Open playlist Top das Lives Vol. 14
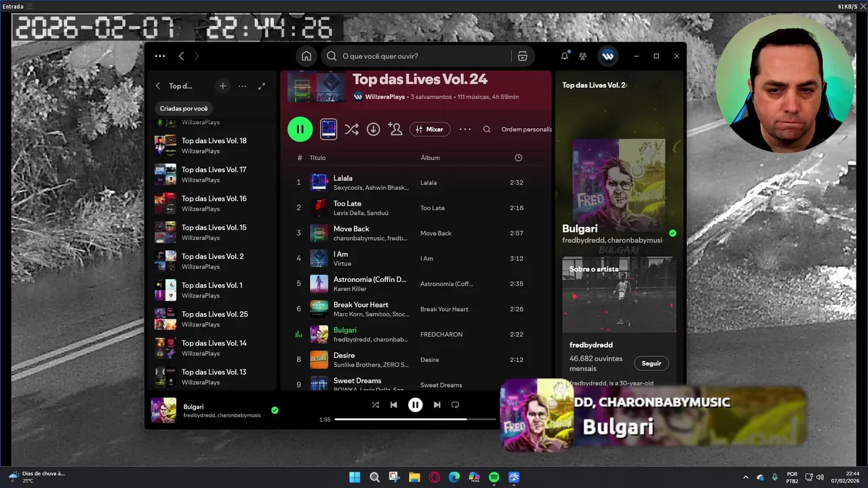This screenshot has height=488, width=868. (212, 348)
